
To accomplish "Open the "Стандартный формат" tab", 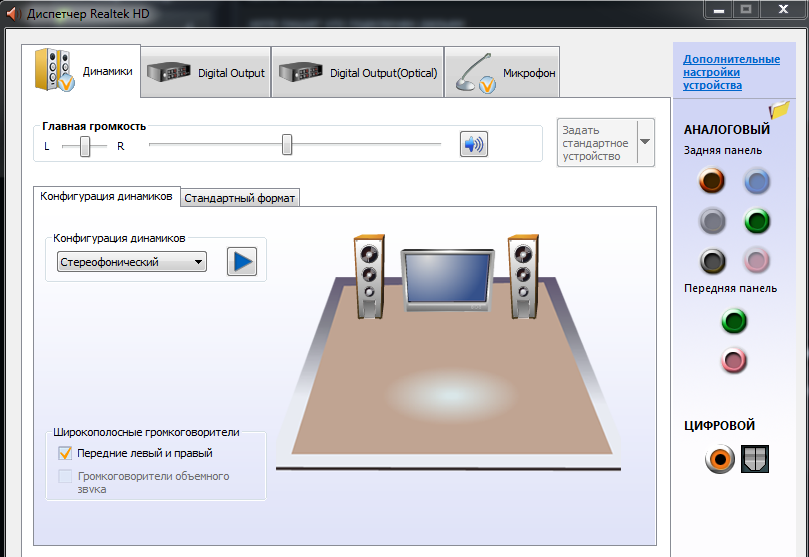I will point(240,198).
